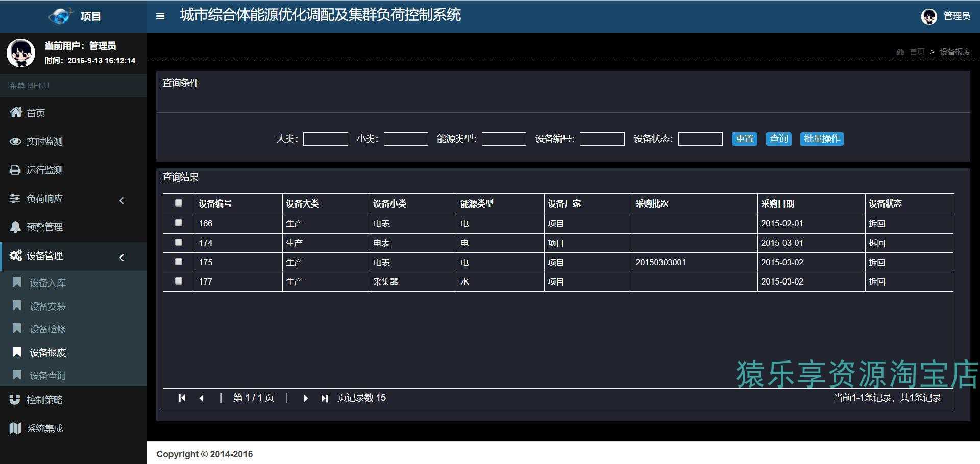The image size is (980, 464).
Task: Open the 设备检修 submenu item
Action: [x=73, y=329]
